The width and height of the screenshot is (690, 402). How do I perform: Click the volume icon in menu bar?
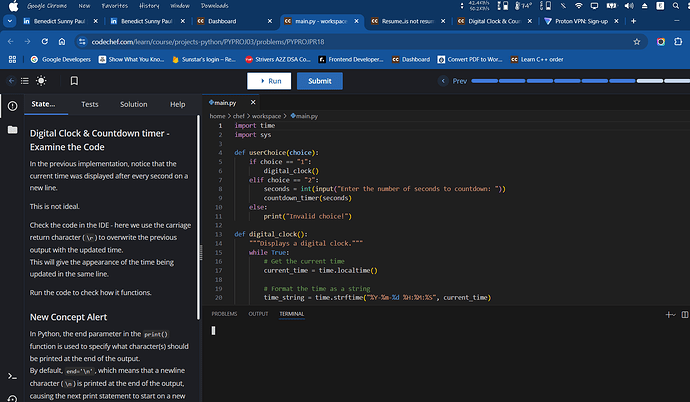629,6
